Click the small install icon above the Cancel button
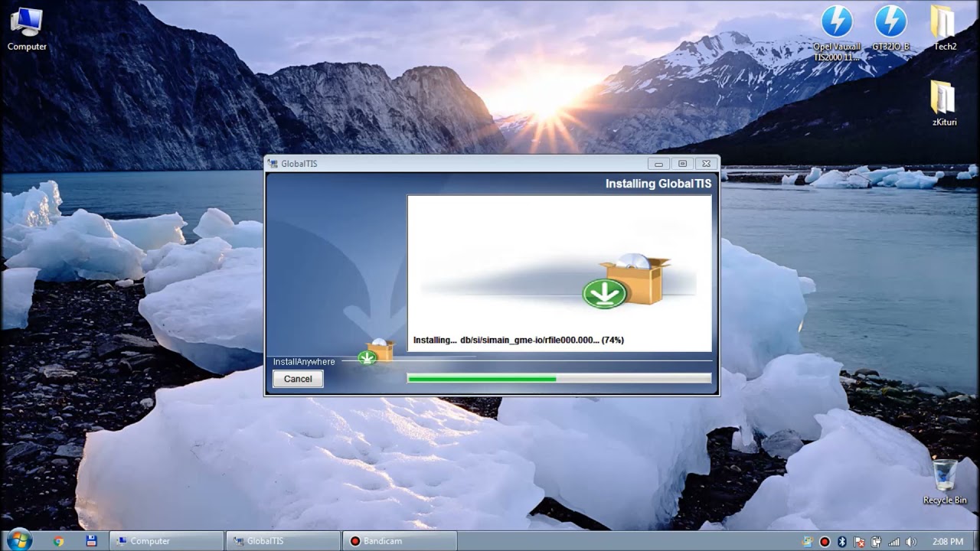Viewport: 980px width, 551px height. [x=377, y=351]
